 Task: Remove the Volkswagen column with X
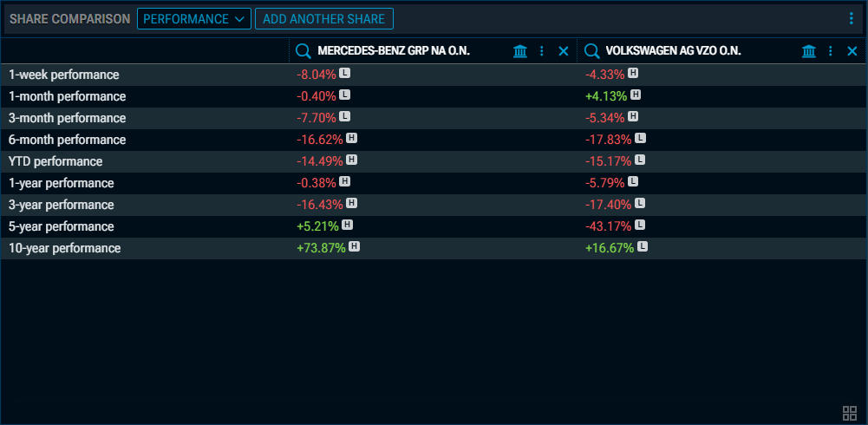852,51
